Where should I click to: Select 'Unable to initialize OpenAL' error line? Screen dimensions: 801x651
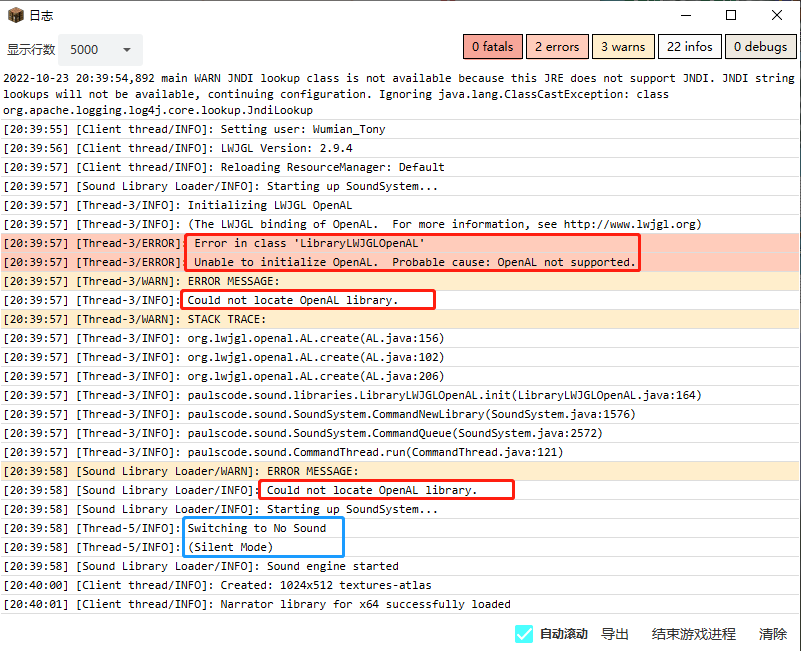pyautogui.click(x=400, y=262)
